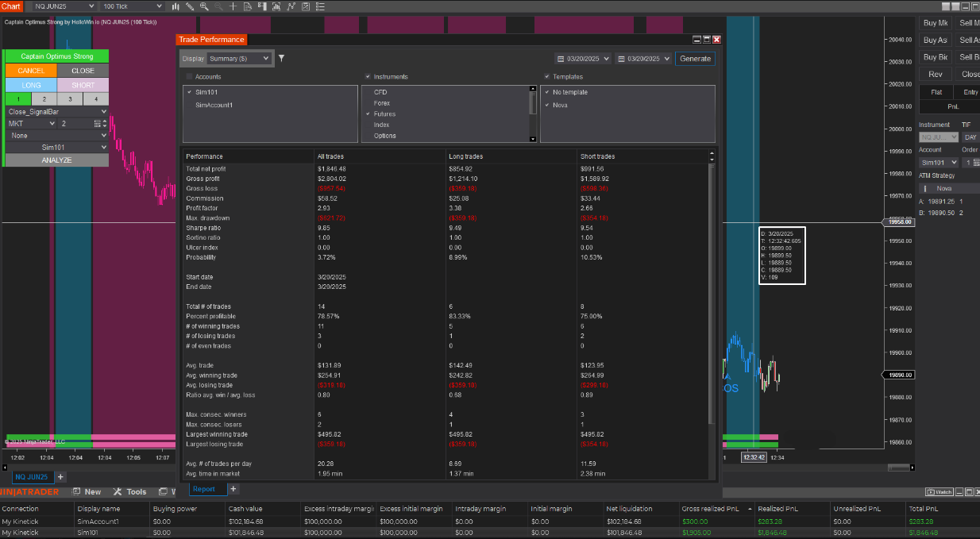Switch to the NQ JUN25 chart tab
980x539 pixels.
pyautogui.click(x=32, y=477)
